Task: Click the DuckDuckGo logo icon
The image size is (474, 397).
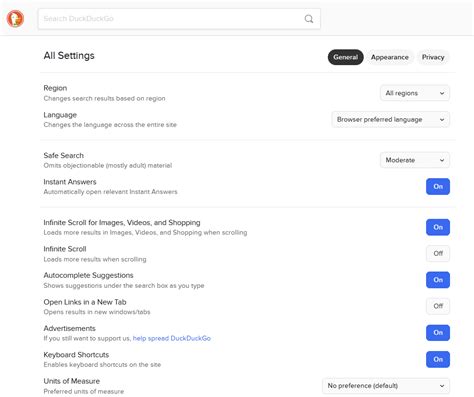Action: point(15,19)
